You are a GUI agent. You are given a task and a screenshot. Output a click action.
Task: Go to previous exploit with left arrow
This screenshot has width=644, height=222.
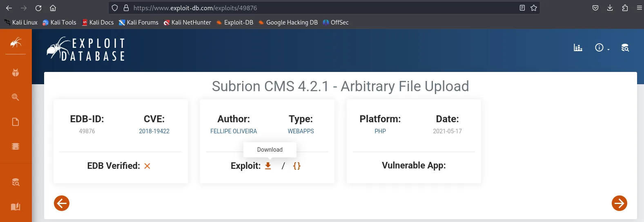pyautogui.click(x=62, y=203)
